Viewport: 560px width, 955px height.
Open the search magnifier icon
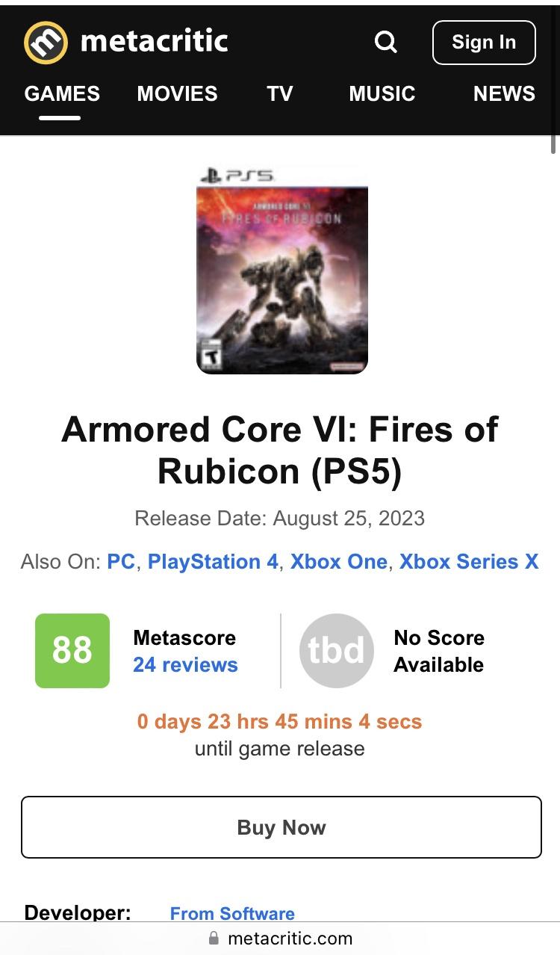(x=385, y=43)
